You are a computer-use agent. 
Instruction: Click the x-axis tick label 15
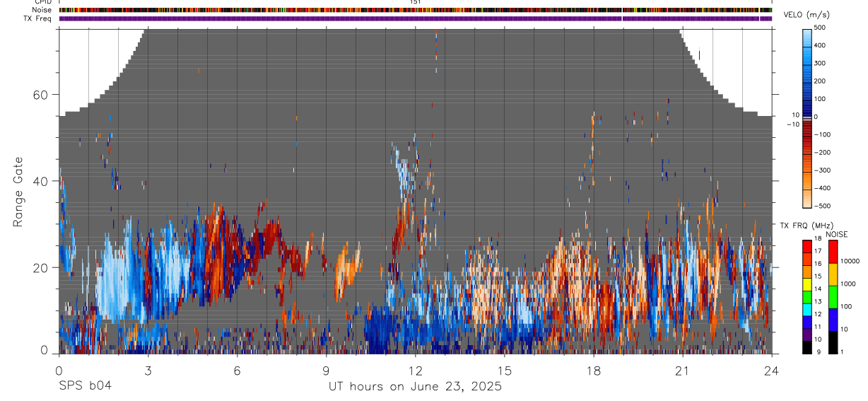pyautogui.click(x=505, y=370)
